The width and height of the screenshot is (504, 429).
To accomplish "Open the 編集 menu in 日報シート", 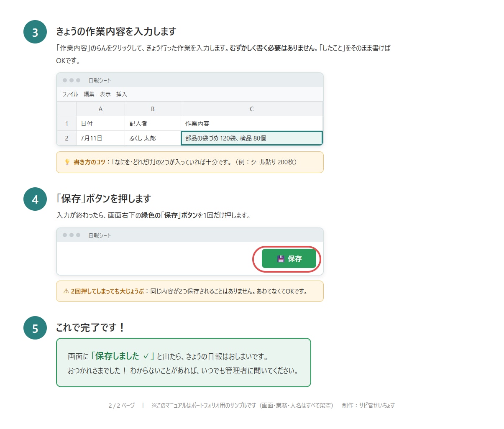I will click(x=89, y=94).
